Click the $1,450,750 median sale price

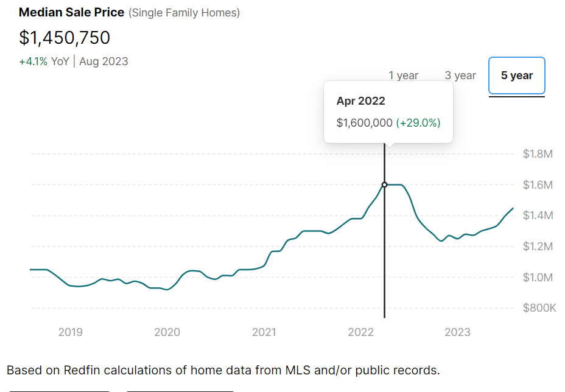(x=65, y=38)
